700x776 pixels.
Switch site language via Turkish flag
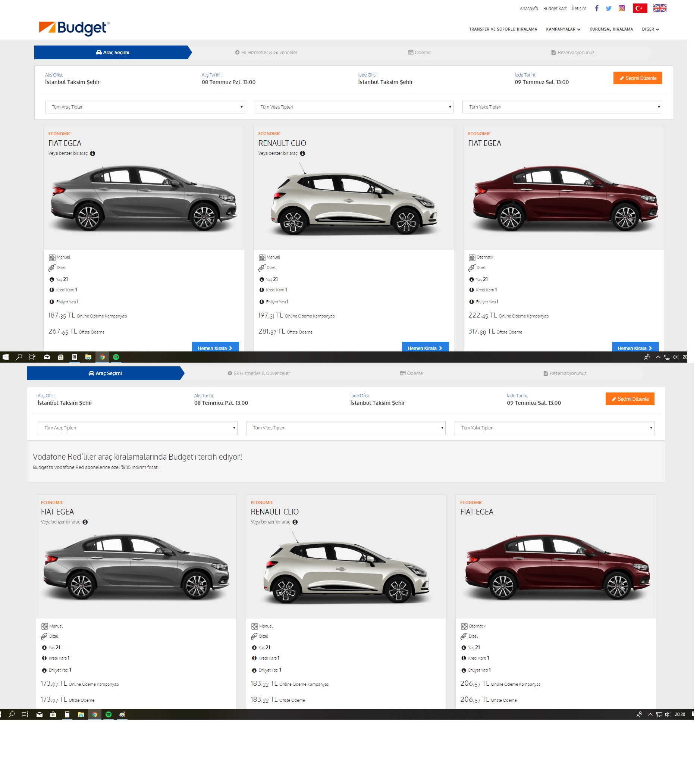pos(640,8)
